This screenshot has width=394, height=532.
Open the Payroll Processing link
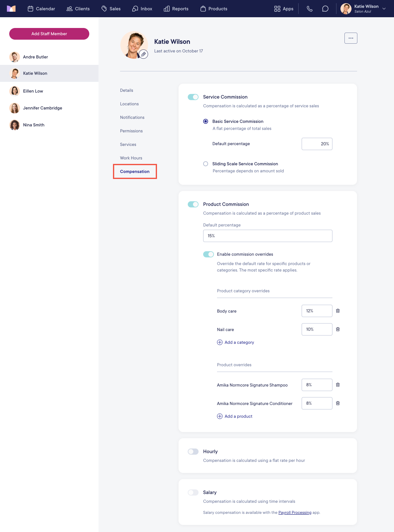(x=295, y=513)
